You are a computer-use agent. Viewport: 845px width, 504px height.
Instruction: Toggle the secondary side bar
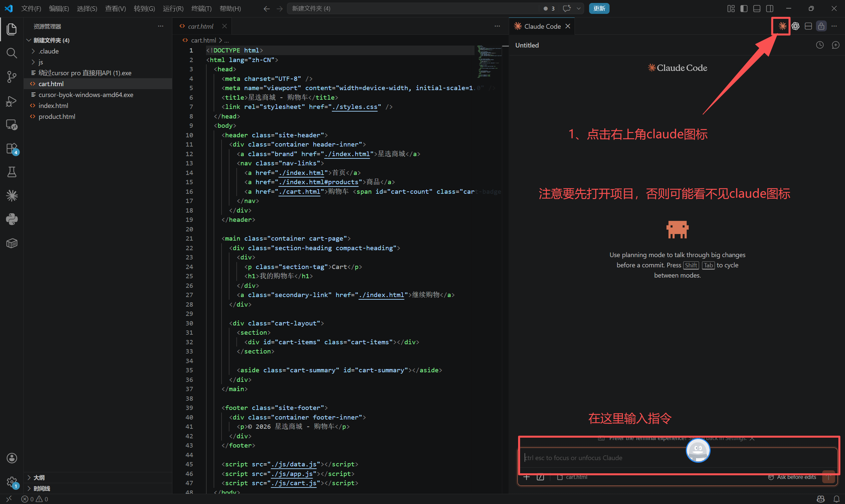pos(770,9)
